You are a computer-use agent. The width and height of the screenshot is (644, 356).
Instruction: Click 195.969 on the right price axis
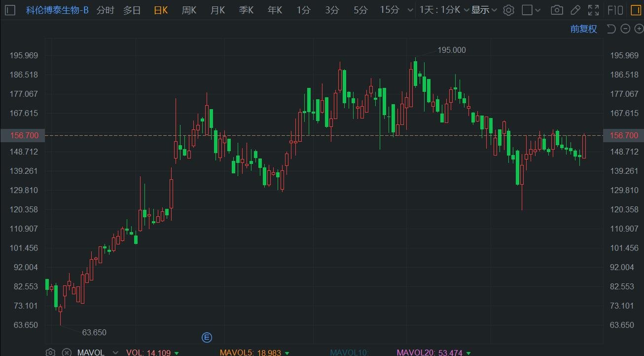(x=624, y=55)
